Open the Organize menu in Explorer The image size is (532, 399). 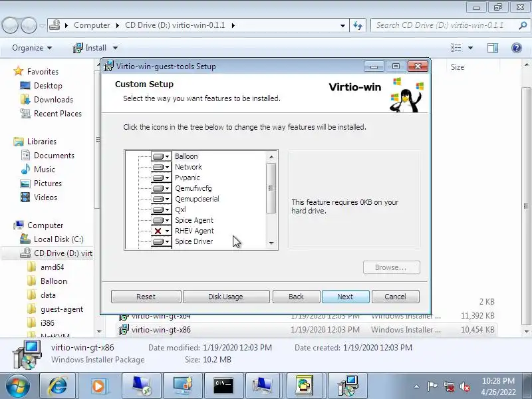point(32,48)
